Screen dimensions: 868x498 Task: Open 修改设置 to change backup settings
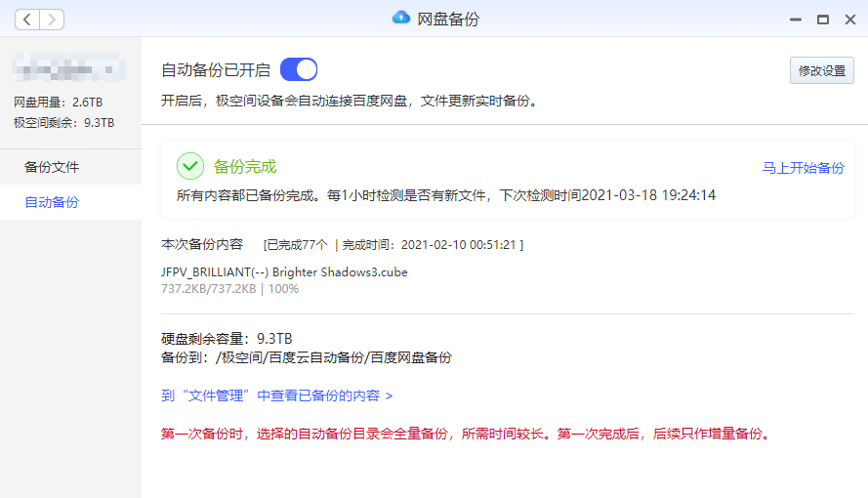pos(821,70)
